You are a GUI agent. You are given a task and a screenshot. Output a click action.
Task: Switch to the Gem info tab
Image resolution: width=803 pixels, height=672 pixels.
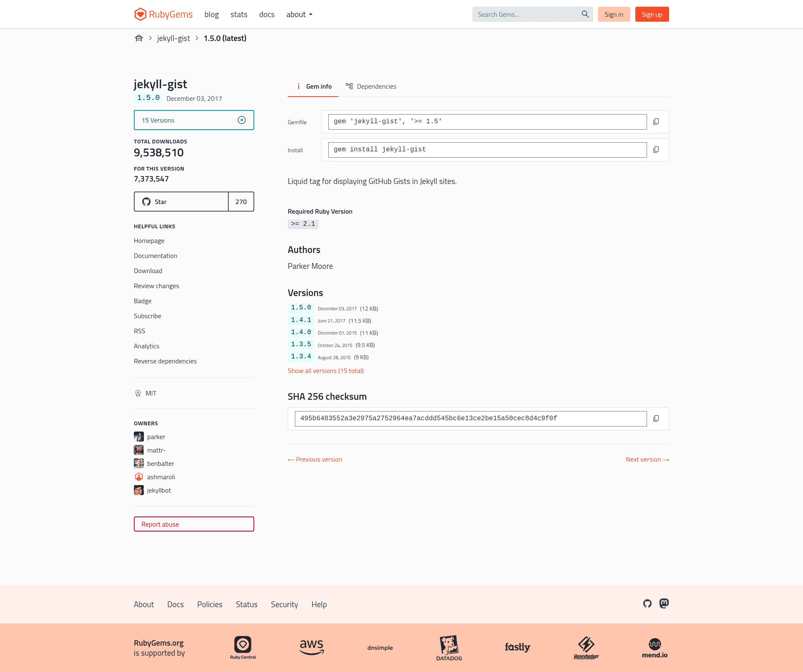point(313,87)
